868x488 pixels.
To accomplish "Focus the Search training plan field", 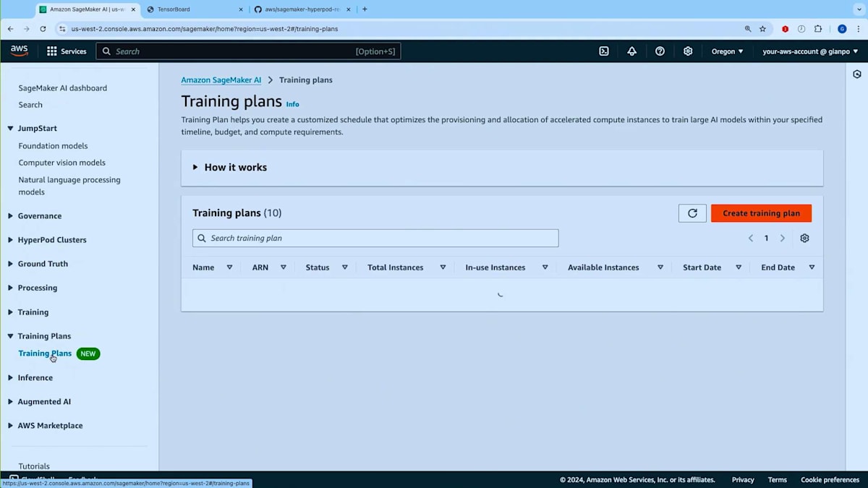I will point(375,238).
